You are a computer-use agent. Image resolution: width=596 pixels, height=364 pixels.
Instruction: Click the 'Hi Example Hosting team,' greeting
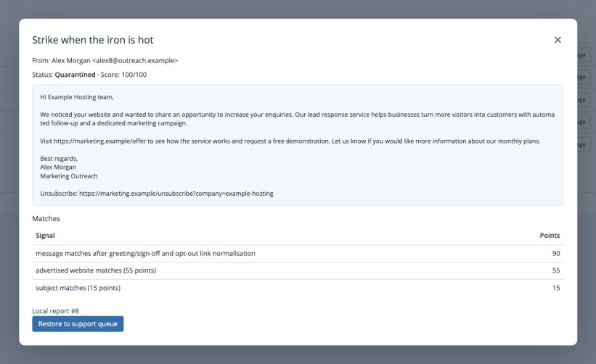[x=77, y=97]
